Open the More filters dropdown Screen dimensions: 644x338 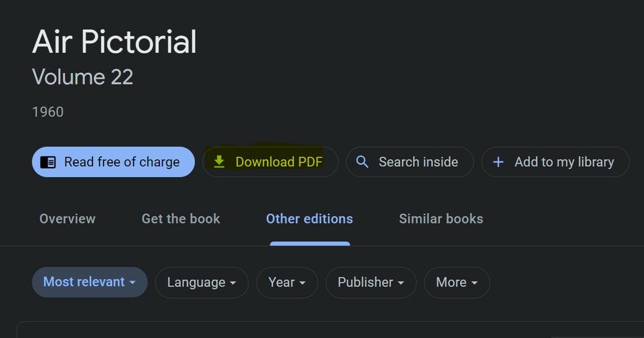pyautogui.click(x=457, y=283)
